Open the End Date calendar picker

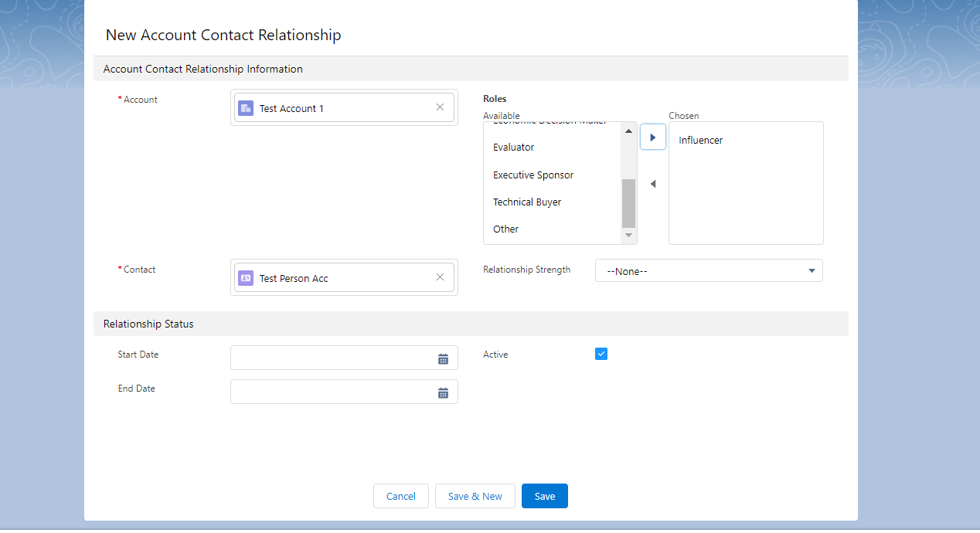coord(443,392)
